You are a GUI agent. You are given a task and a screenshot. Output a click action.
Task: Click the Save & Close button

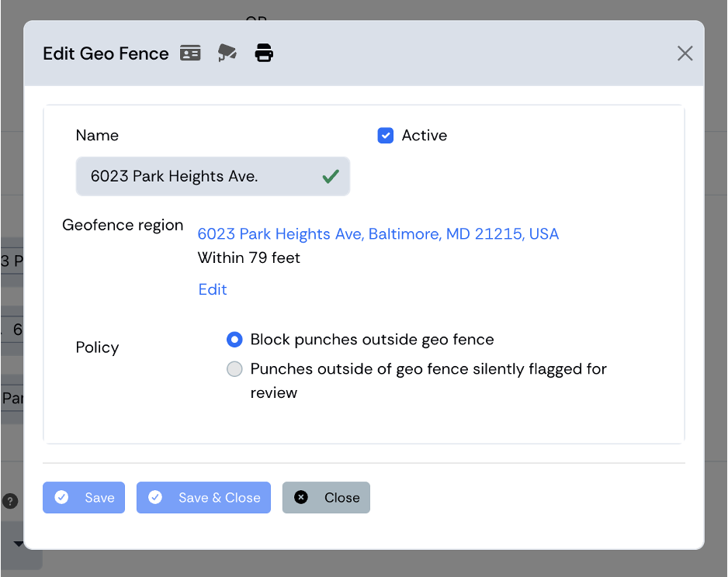203,497
